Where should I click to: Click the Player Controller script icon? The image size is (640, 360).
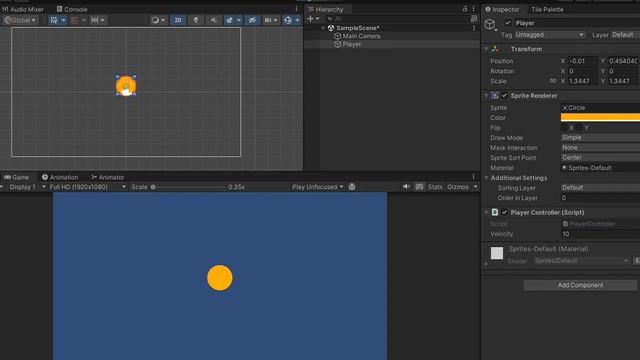495,212
